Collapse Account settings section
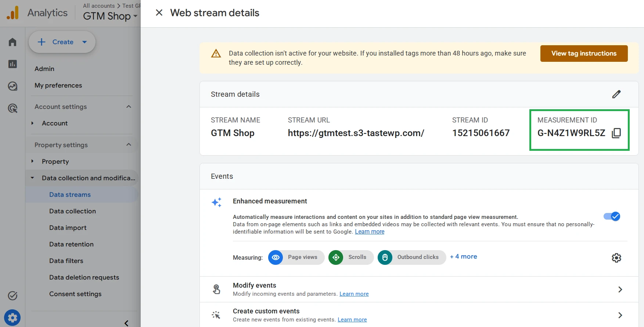This screenshot has width=644, height=327. [x=129, y=107]
